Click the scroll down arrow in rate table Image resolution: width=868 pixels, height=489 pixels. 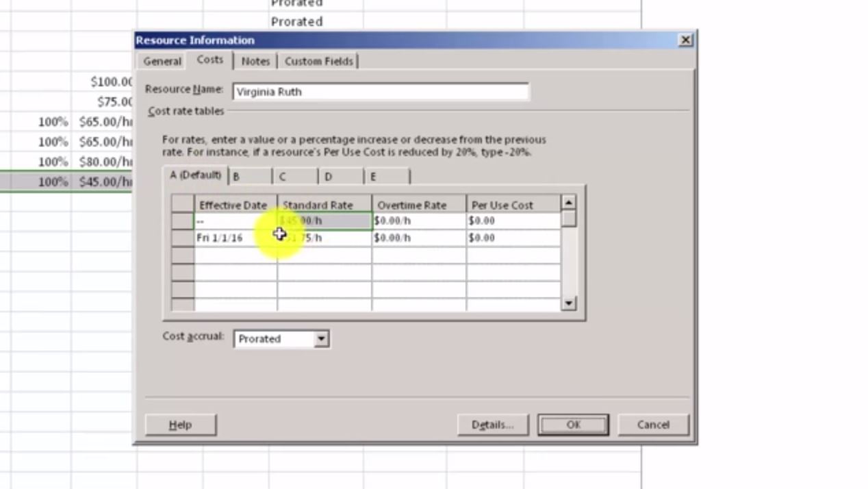(x=568, y=303)
